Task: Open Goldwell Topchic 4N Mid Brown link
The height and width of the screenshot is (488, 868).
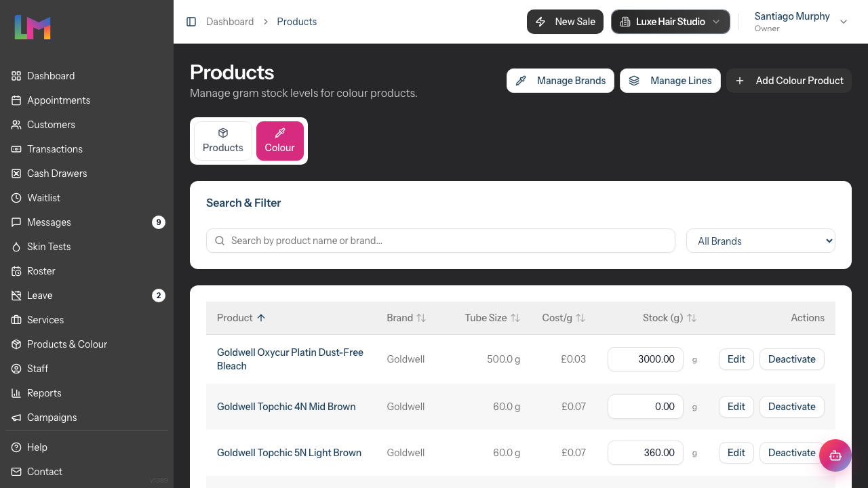Action: pyautogui.click(x=286, y=407)
